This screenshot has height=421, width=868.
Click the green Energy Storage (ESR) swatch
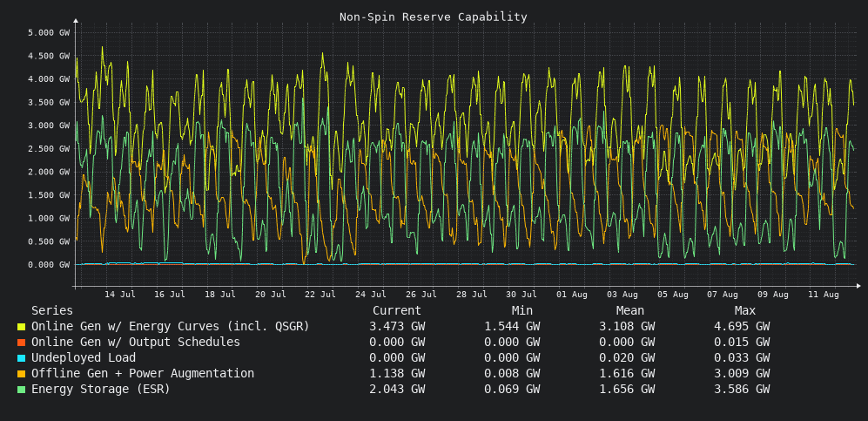[22, 390]
